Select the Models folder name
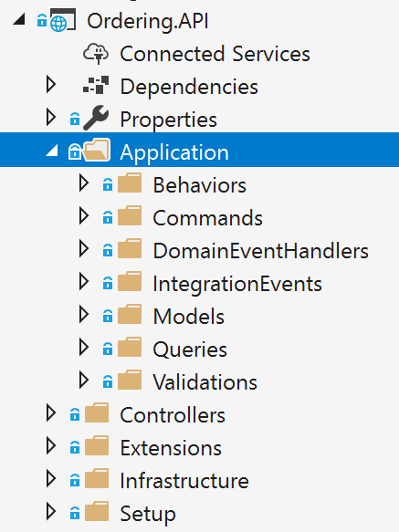The height and width of the screenshot is (532, 399). click(189, 317)
